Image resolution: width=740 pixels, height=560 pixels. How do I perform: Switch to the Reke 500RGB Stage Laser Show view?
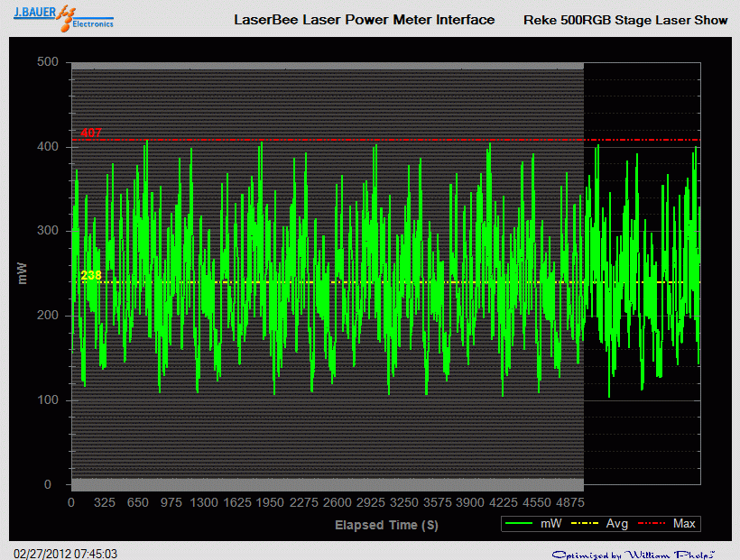[624, 19]
